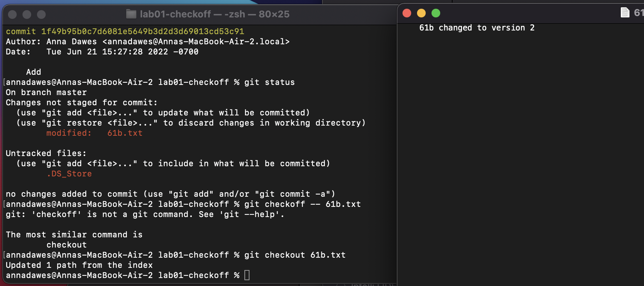
Task: Click the Terminal cursor at the last prompt
Action: tap(247, 275)
